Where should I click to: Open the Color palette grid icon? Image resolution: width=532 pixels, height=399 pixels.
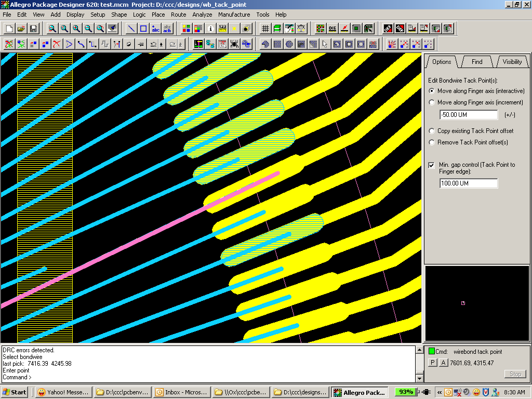186,29
